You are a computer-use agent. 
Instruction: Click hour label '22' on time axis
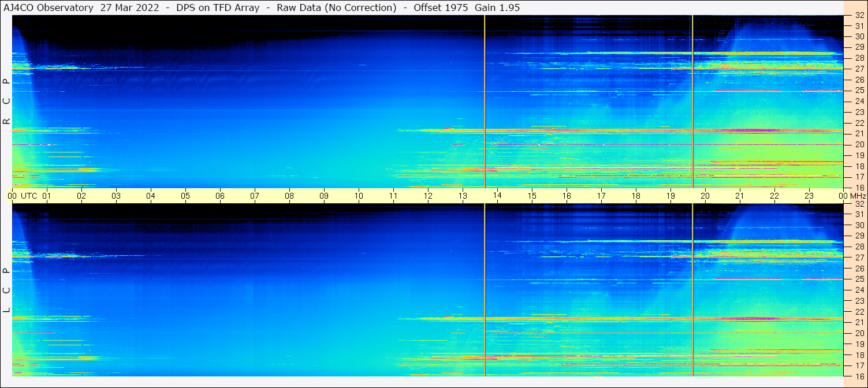click(x=774, y=196)
